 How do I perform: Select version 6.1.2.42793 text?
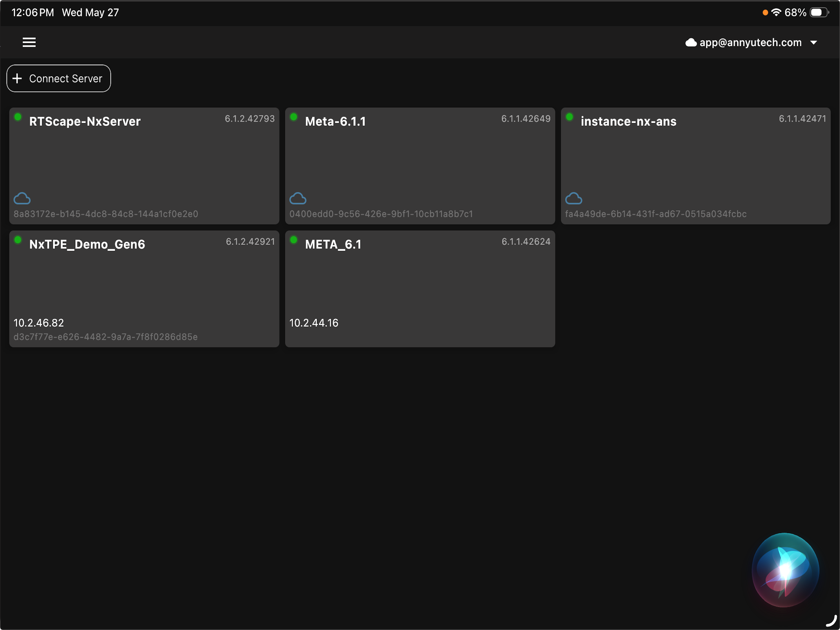(x=249, y=118)
